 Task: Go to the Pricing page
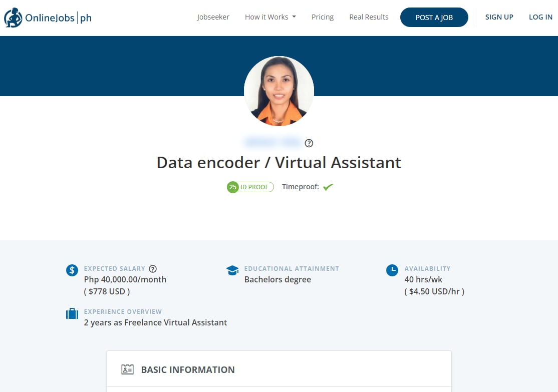click(x=323, y=17)
